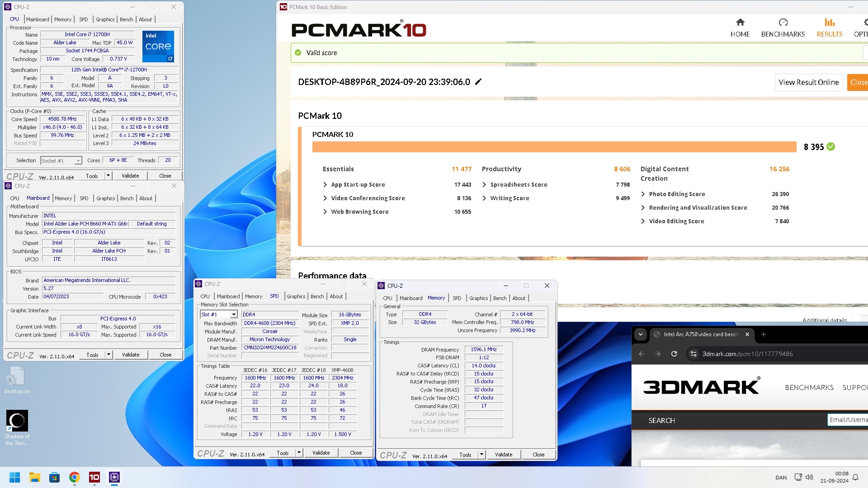This screenshot has height=488, width=868.
Task: Switch to Graphics tab in Mainboard CPU-Z window
Action: [x=106, y=198]
